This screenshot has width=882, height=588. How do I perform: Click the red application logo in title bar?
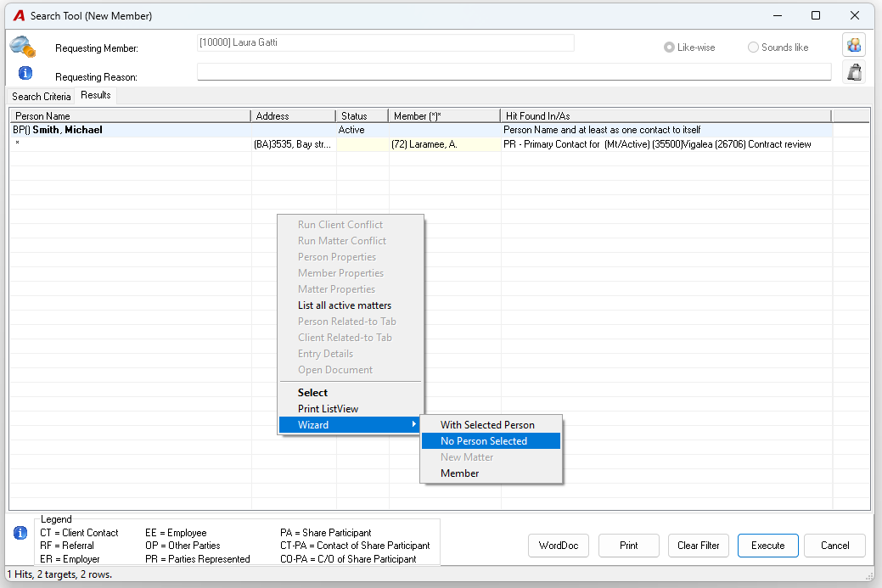[x=19, y=16]
